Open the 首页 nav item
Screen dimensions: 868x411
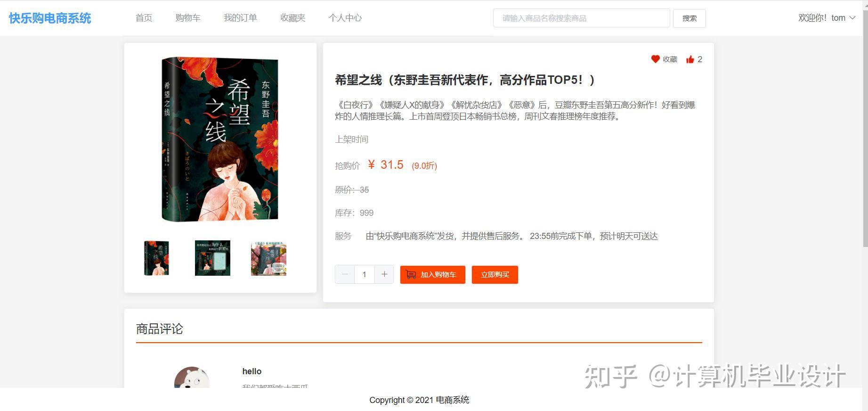coord(144,18)
